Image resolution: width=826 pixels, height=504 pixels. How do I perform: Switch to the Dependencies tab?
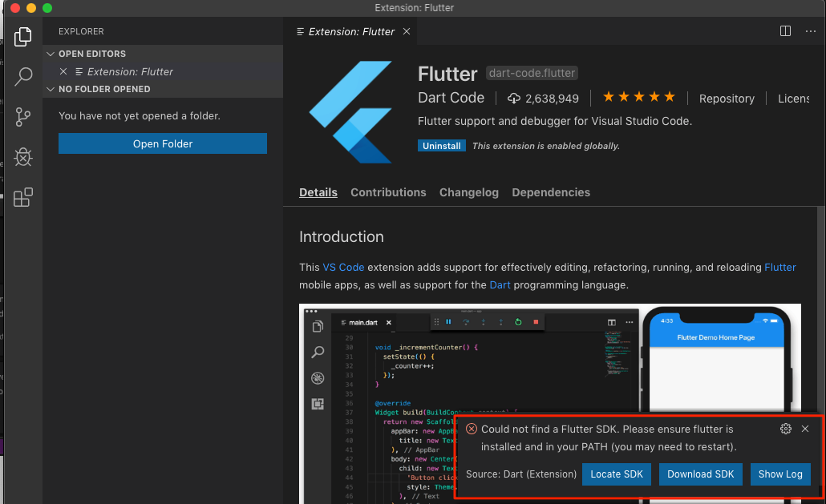point(551,192)
